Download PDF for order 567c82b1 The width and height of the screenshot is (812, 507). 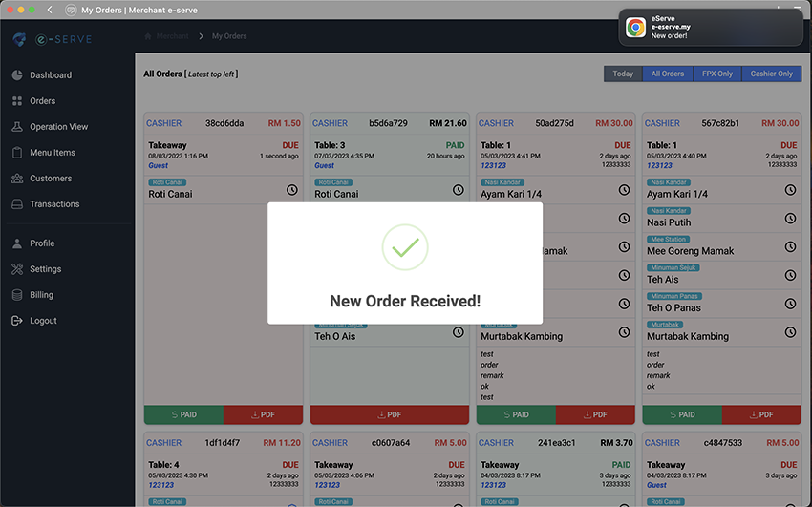pyautogui.click(x=761, y=415)
